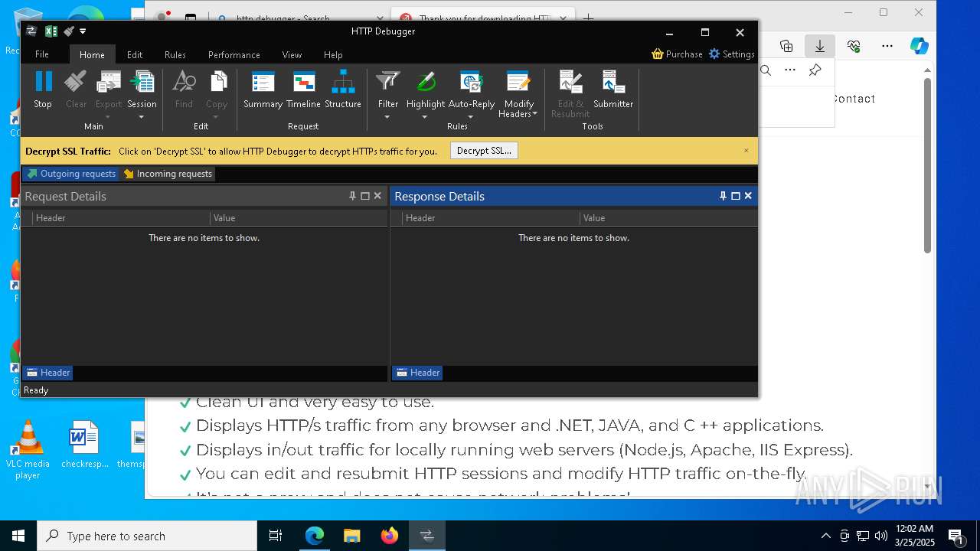Open HTTP Debugger Settings
This screenshot has width=980, height=551.
pos(732,54)
